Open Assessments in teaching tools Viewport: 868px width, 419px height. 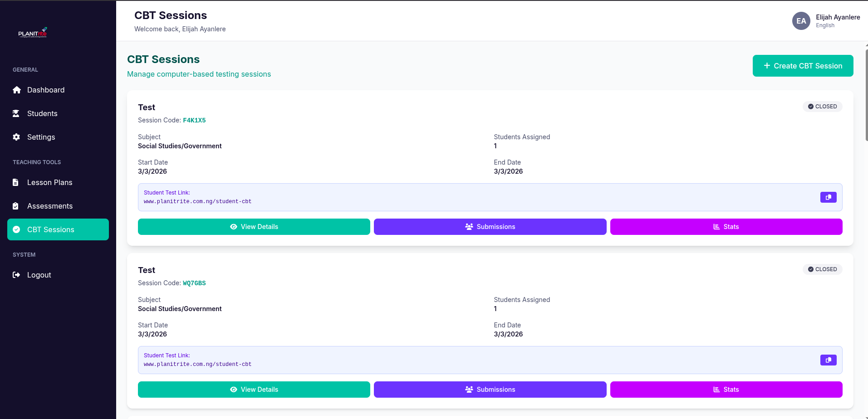tap(49, 206)
